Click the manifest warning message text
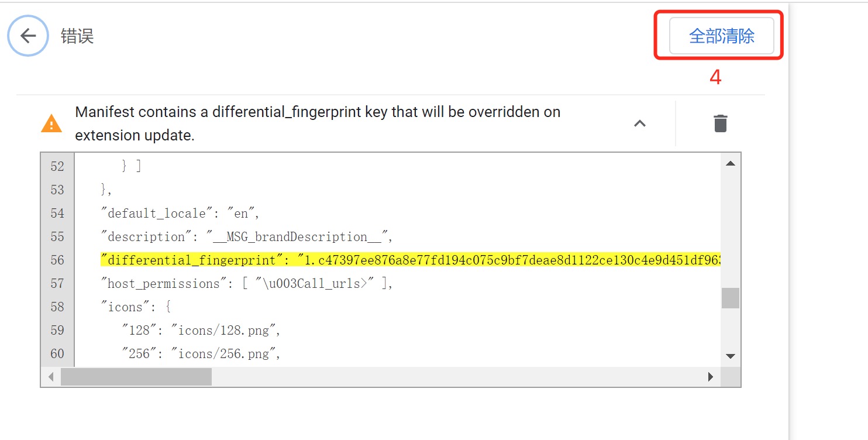 (318, 123)
